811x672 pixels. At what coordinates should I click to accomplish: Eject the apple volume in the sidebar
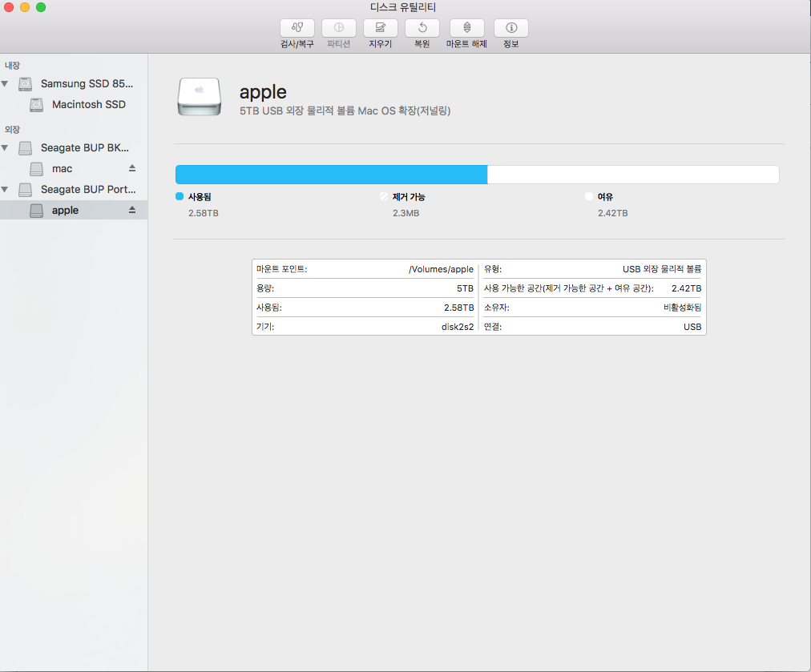tap(132, 210)
